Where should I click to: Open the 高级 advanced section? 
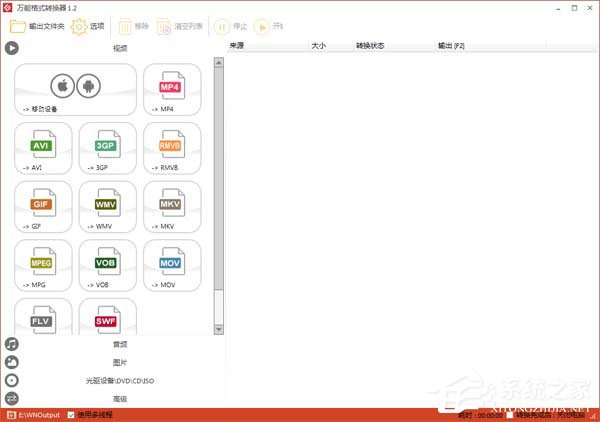(120, 398)
